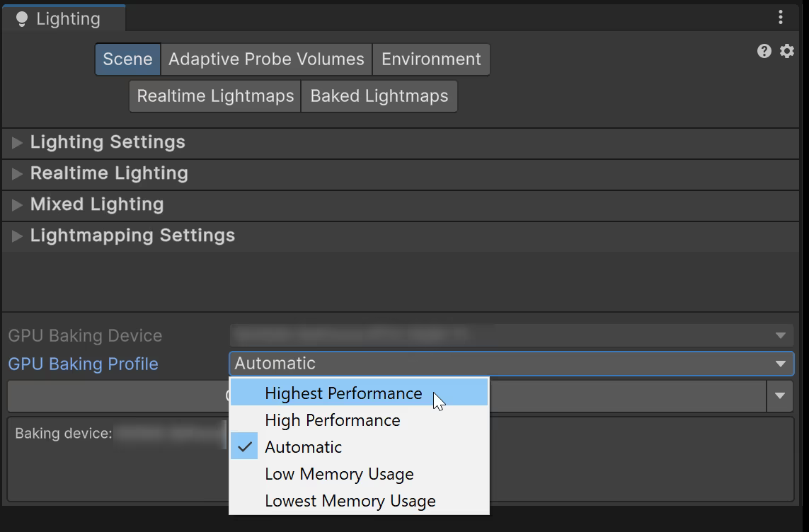Screen dimensions: 809x532
Task: Open the Environment tab
Action: (x=431, y=59)
